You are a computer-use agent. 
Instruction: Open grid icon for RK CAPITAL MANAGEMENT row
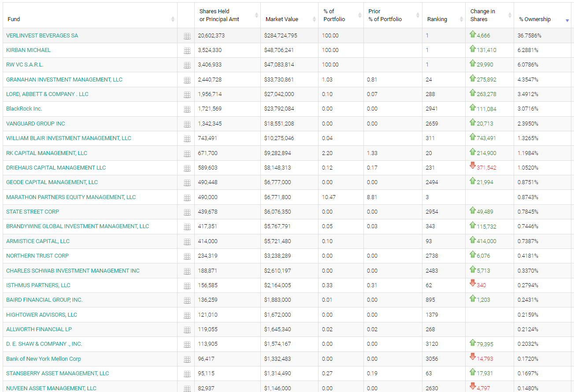pos(187,154)
